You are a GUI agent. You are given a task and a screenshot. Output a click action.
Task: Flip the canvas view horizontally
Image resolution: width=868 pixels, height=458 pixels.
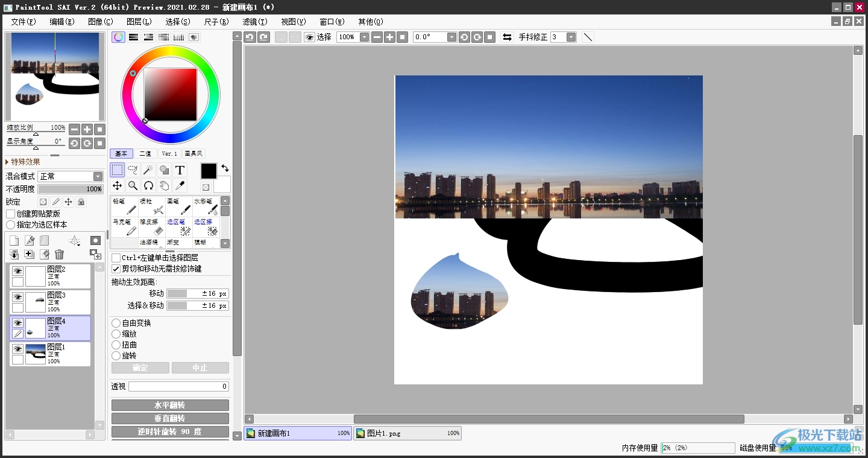click(x=508, y=37)
